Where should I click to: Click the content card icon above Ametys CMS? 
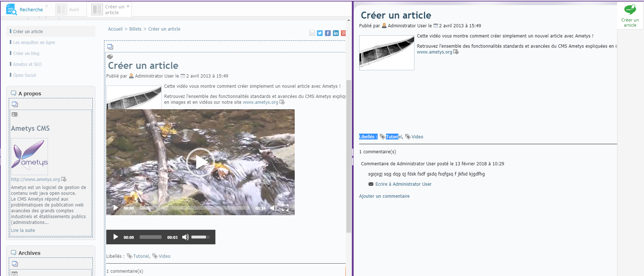point(15,114)
